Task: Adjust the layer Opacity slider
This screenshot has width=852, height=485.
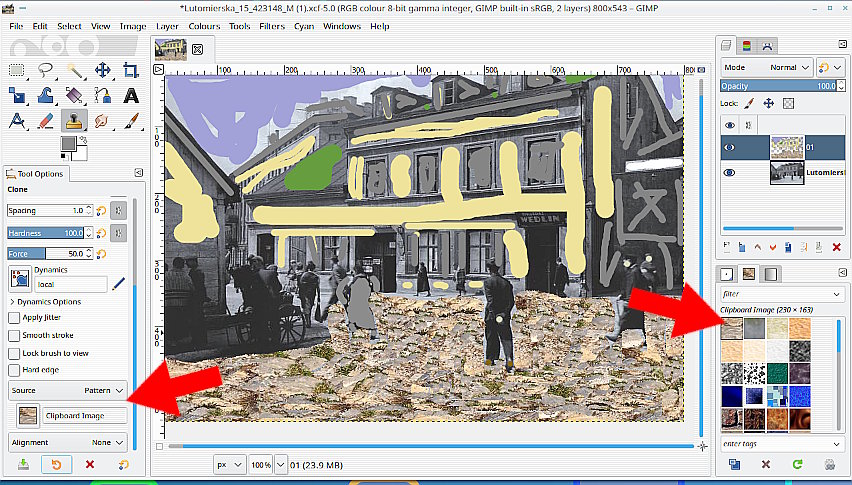Action: pyautogui.click(x=779, y=86)
